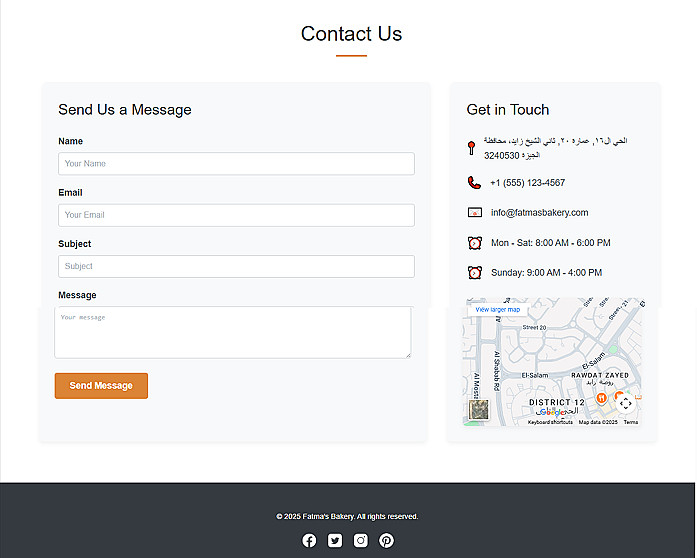The width and height of the screenshot is (697, 558).
Task: Focus the Subject input field
Action: 236,266
